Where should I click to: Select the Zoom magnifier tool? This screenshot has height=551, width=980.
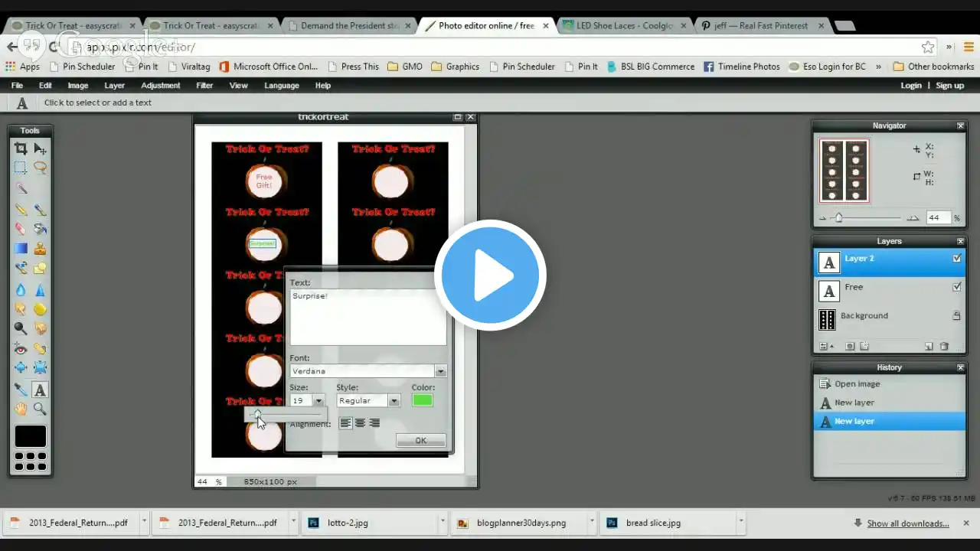point(40,409)
